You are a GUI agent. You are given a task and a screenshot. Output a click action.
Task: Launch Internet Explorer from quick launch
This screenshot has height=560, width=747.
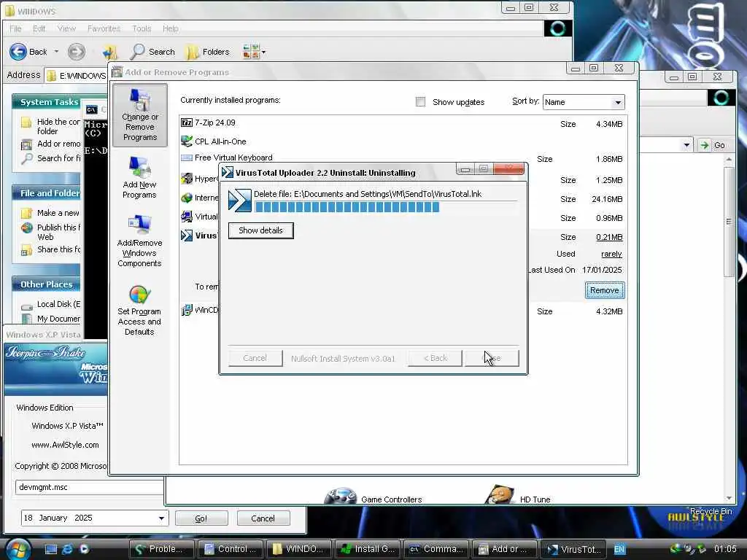tap(68, 549)
